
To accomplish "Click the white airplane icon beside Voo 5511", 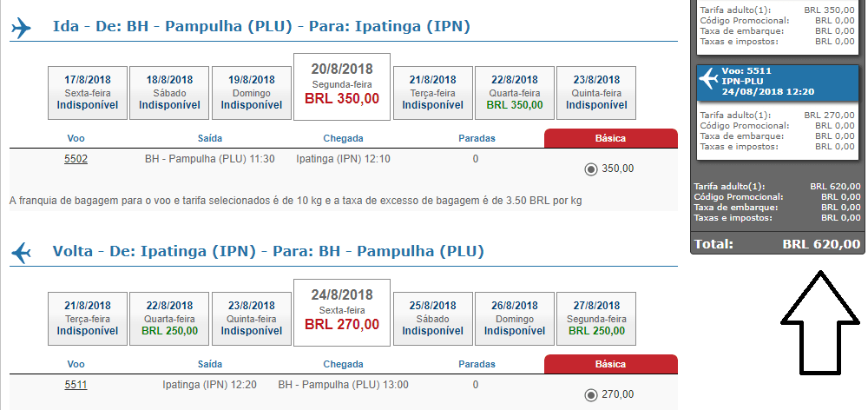I will pyautogui.click(x=708, y=79).
